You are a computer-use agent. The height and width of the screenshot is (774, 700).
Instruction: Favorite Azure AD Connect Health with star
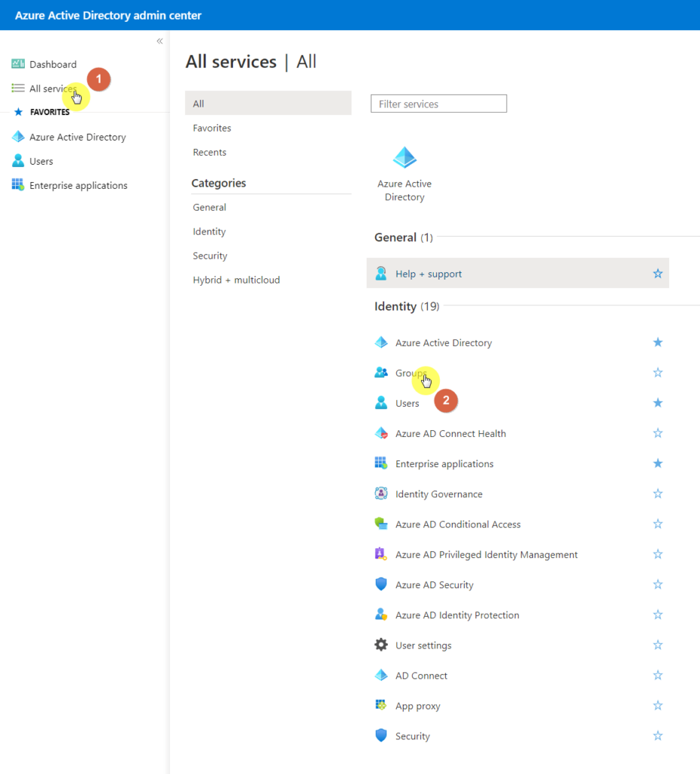click(x=658, y=433)
